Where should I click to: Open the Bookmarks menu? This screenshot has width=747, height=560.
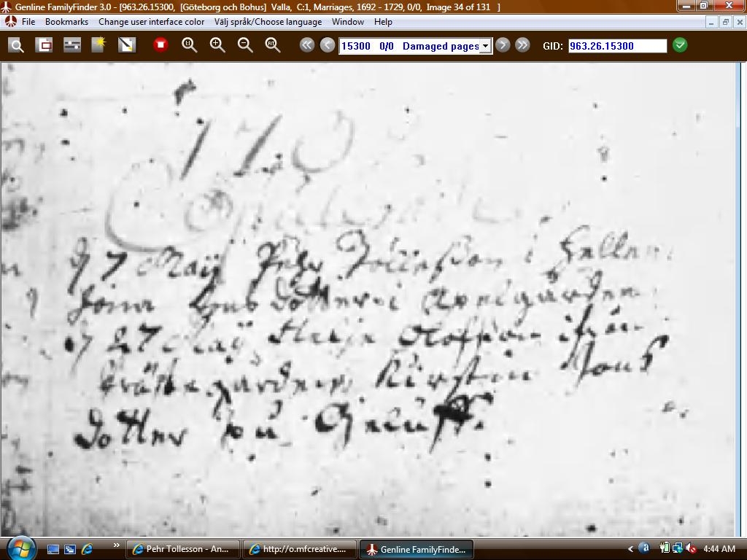point(66,22)
